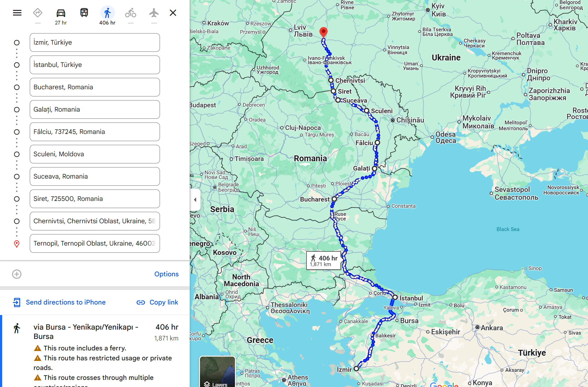Click the 406 hr route label on map
Image resolution: width=588 pixels, height=387 pixels.
click(324, 260)
